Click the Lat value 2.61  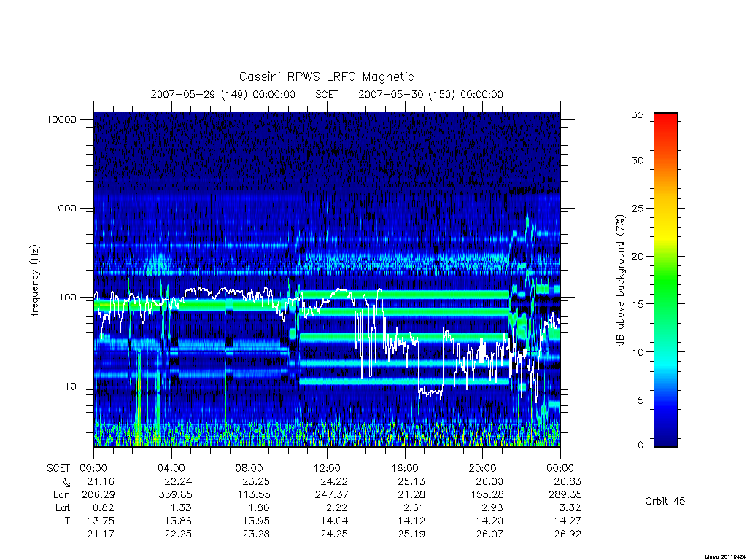tap(413, 508)
